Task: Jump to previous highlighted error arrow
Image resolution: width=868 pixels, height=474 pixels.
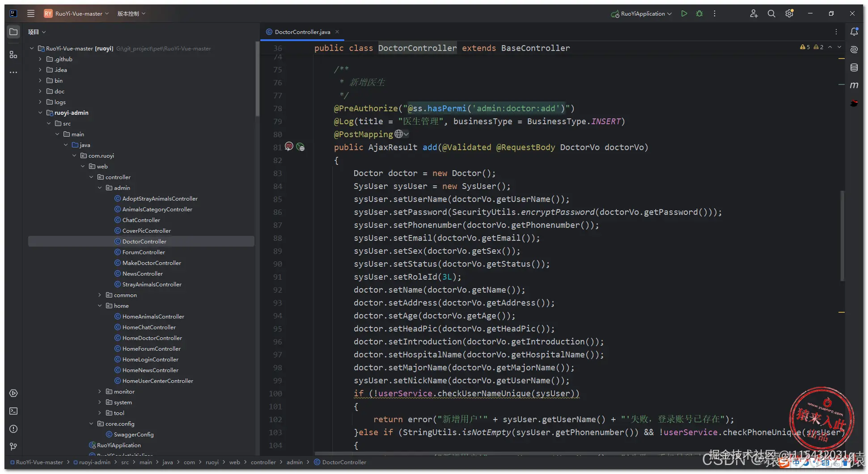Action: (830, 47)
